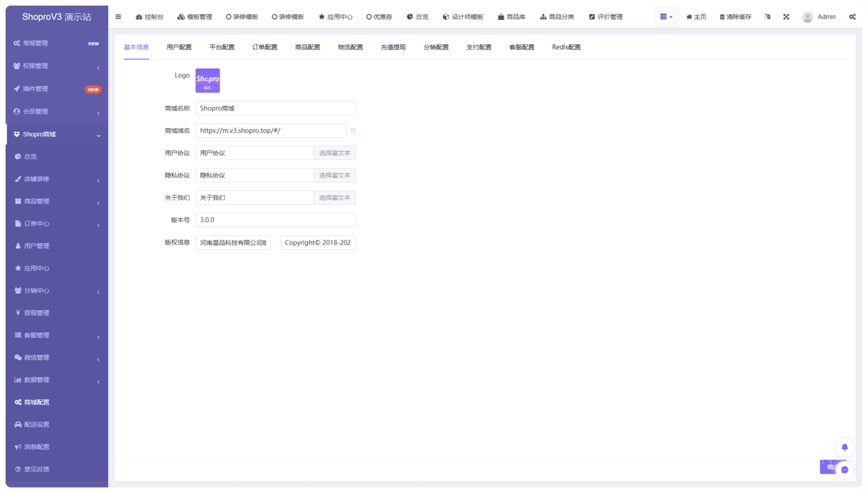Click the language switch icon

[767, 17]
